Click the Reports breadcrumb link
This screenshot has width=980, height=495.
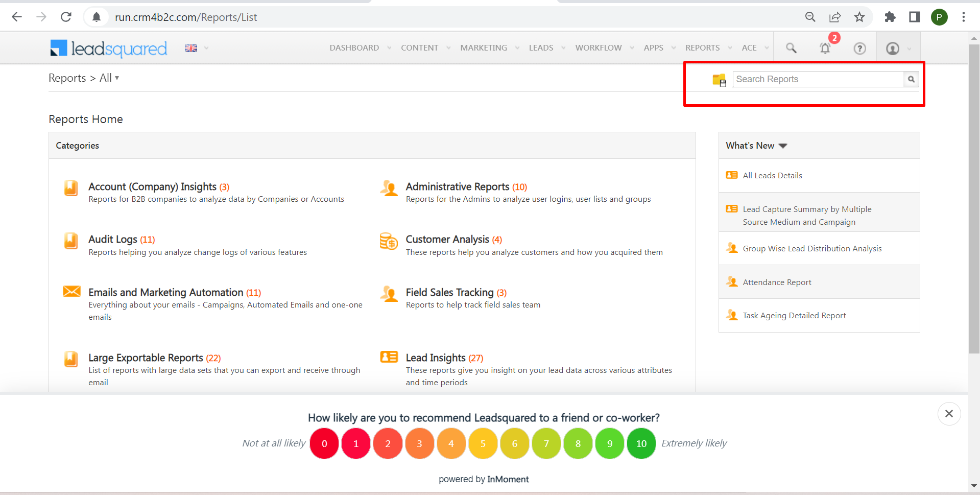tap(67, 78)
